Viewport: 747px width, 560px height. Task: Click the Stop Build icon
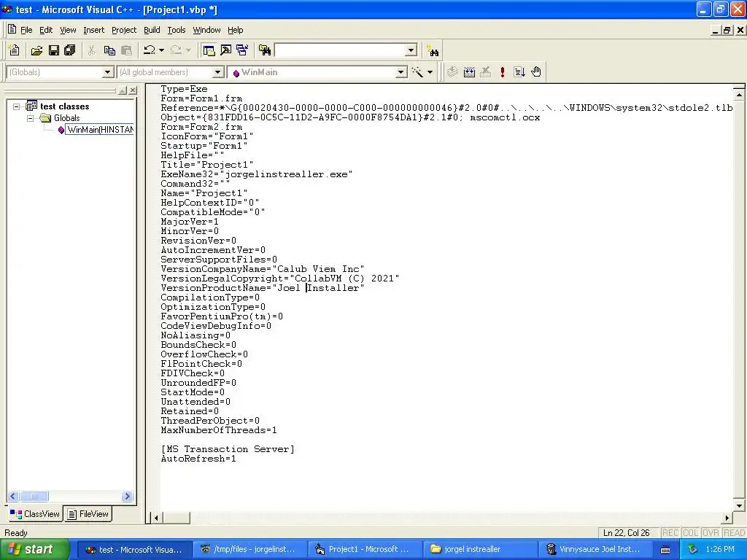[x=485, y=72]
